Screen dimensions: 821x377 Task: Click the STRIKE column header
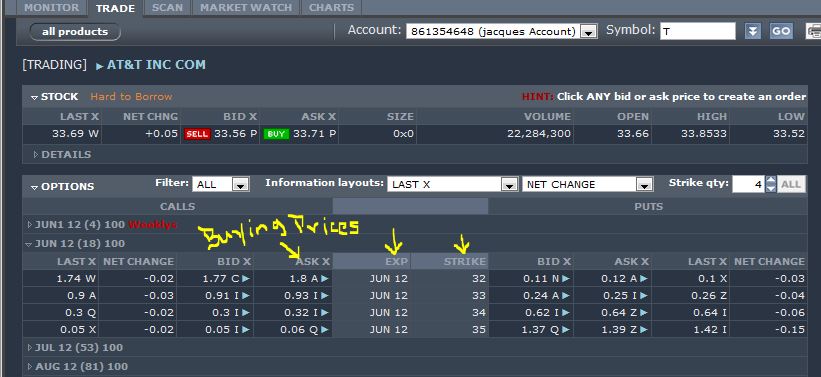tap(450, 261)
